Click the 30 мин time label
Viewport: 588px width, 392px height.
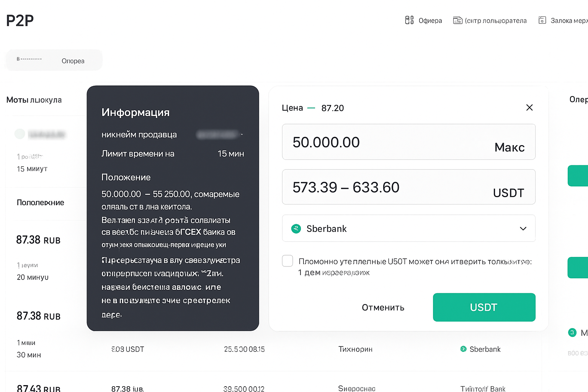pos(29,355)
